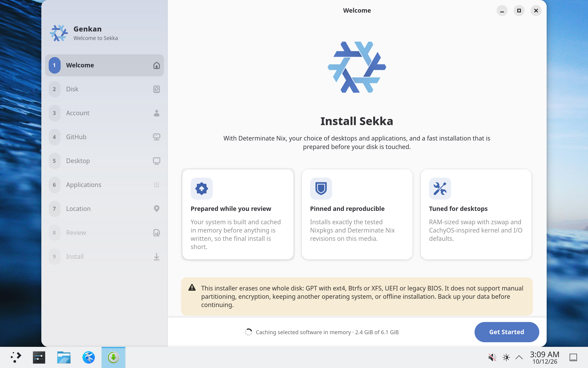588x368 pixels.
Task: Click the Get Started button
Action: coord(507,332)
